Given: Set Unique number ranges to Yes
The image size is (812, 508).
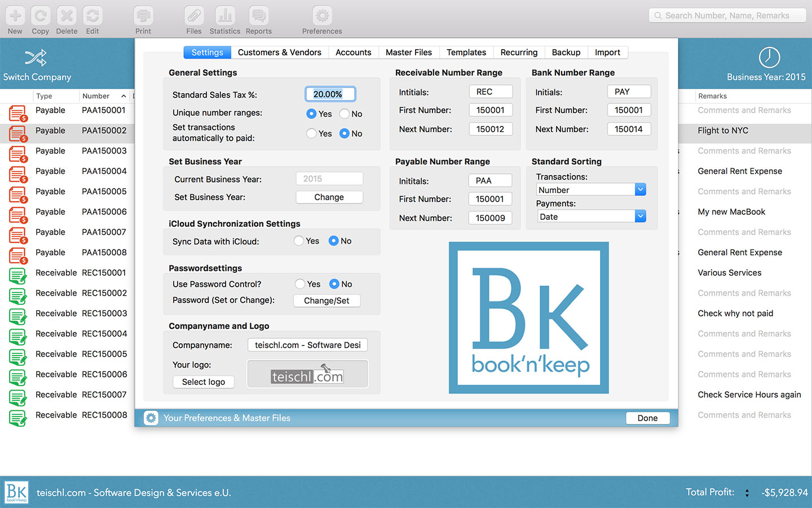Looking at the screenshot, I should click(311, 113).
